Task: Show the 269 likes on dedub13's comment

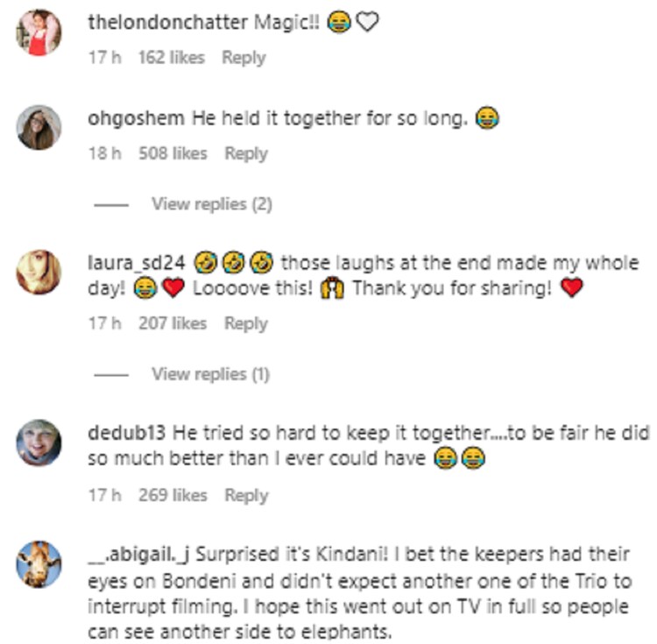Action: pyautogui.click(x=173, y=495)
